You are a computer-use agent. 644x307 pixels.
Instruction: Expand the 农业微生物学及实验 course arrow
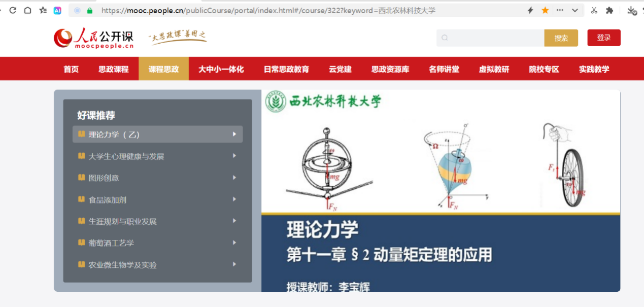(x=234, y=264)
